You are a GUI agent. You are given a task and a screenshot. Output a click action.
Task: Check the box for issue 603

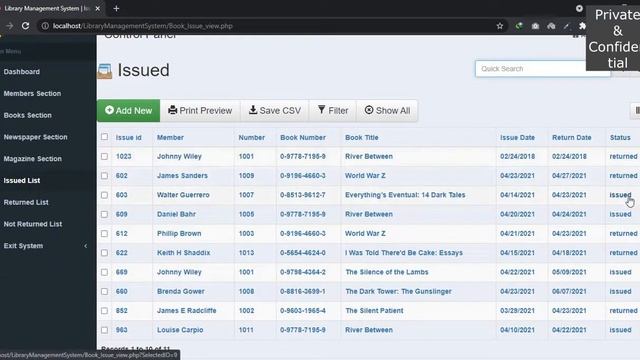point(104,195)
